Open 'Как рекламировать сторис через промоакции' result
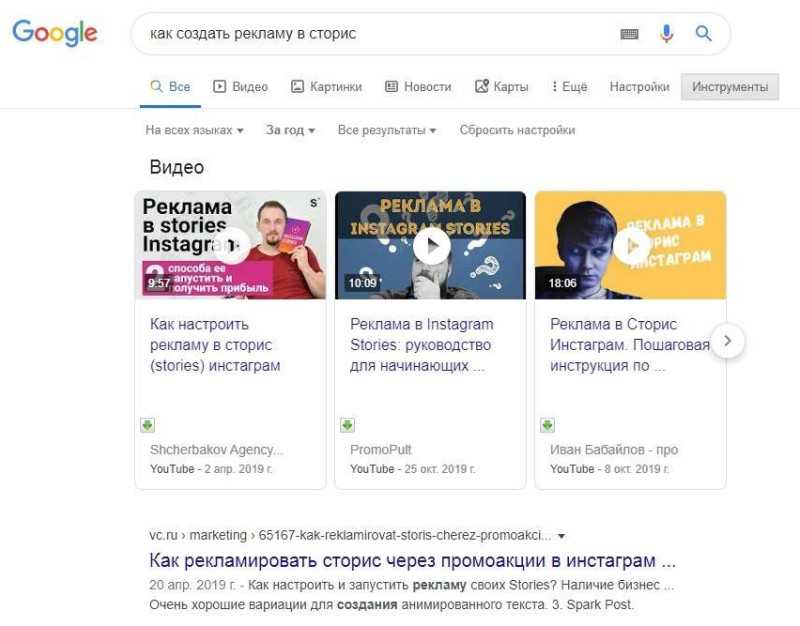The height and width of the screenshot is (626, 800). coord(412,561)
